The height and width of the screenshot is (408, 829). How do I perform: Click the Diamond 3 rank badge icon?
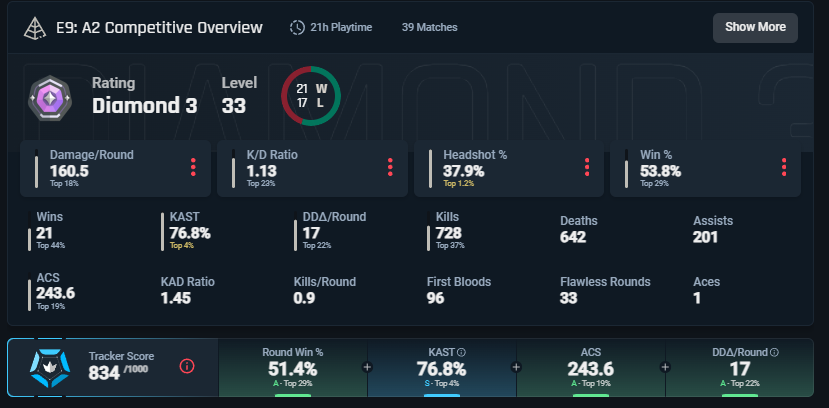[50, 98]
